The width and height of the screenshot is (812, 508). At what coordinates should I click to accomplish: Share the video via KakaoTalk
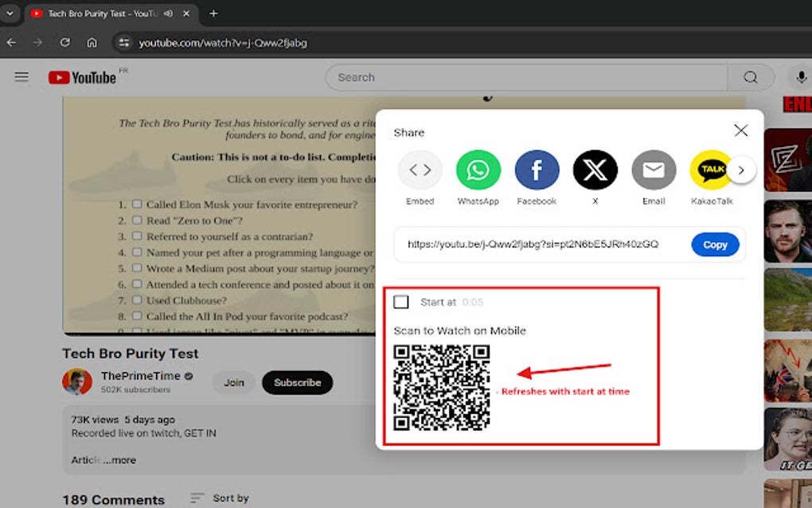click(712, 170)
